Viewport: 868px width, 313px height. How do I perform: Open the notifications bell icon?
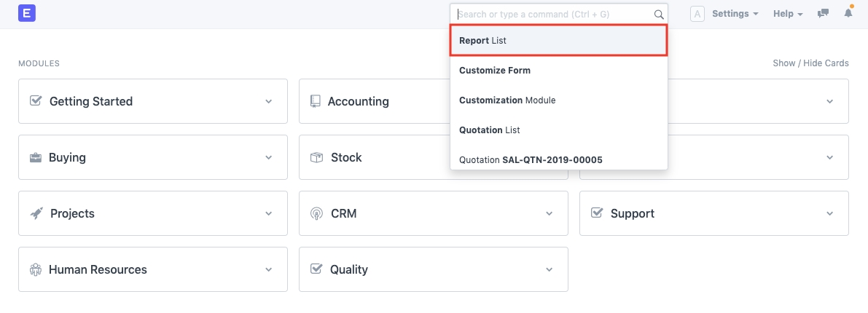[x=848, y=13]
